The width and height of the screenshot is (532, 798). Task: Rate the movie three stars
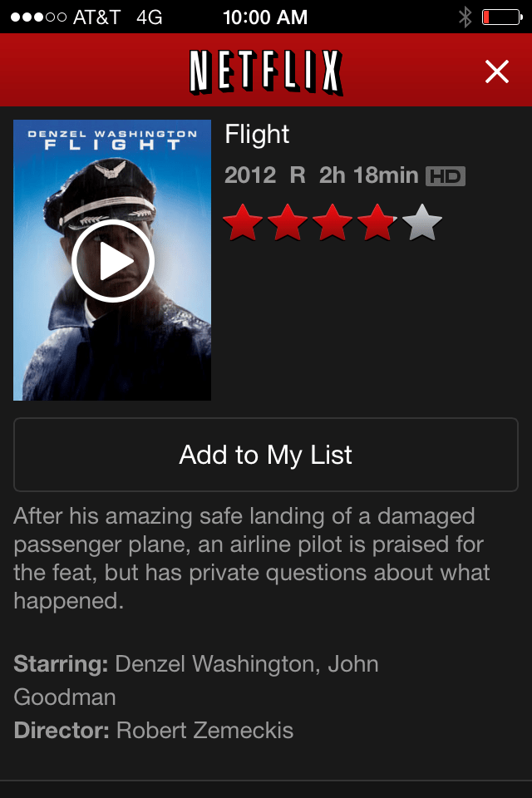[332, 223]
